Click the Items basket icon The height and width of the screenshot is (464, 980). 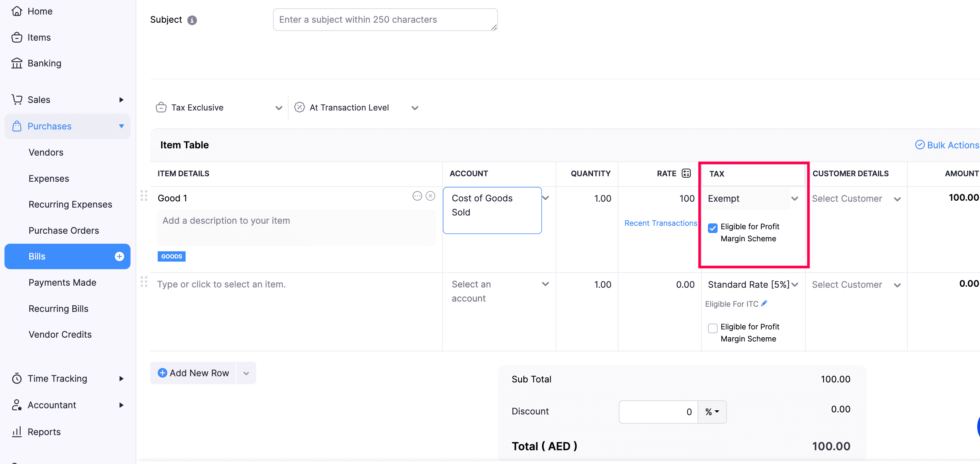pos(17,37)
